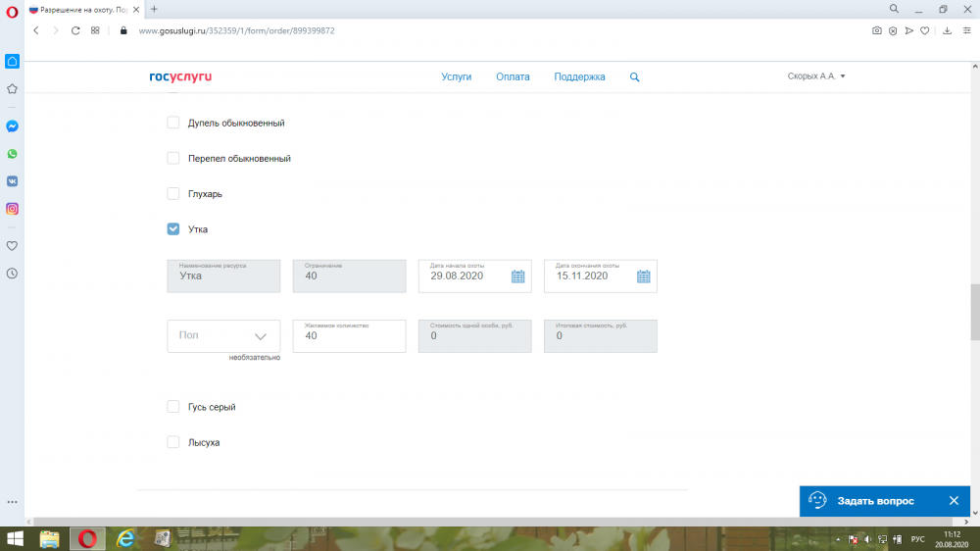The height and width of the screenshot is (551, 980).
Task: Open downloads panel
Action: pos(948,30)
